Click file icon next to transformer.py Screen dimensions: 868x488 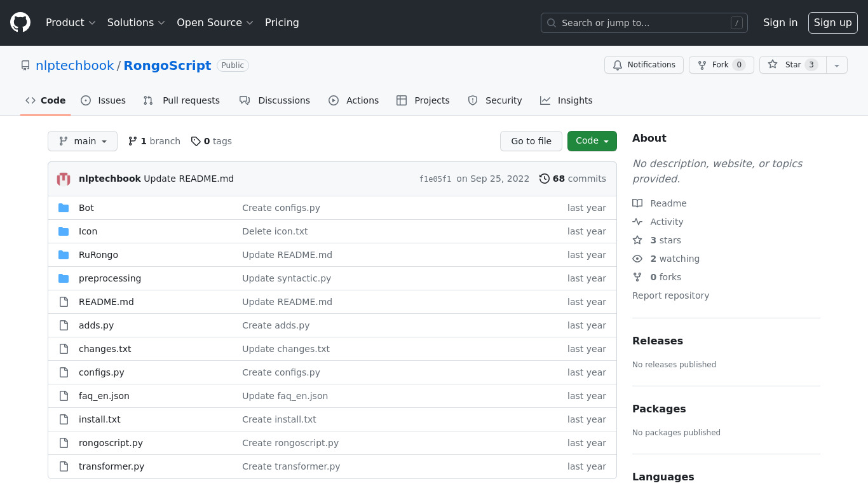[x=64, y=466]
